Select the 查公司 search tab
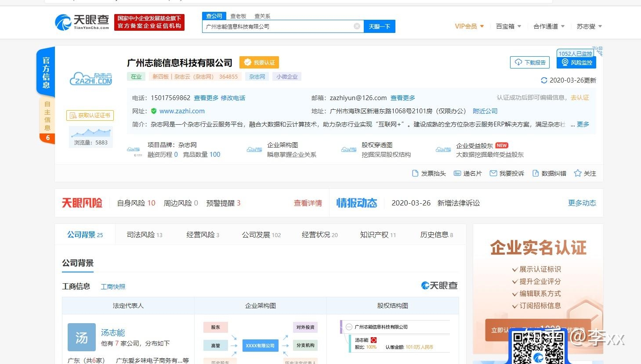641x364 pixels. click(214, 16)
